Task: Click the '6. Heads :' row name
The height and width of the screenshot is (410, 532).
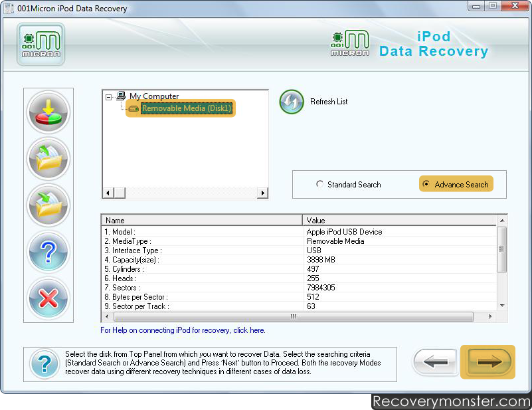Action: [120, 278]
